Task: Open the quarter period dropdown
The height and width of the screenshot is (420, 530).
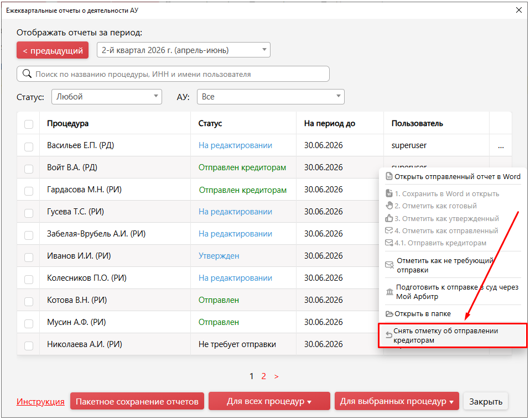Action: [x=184, y=50]
